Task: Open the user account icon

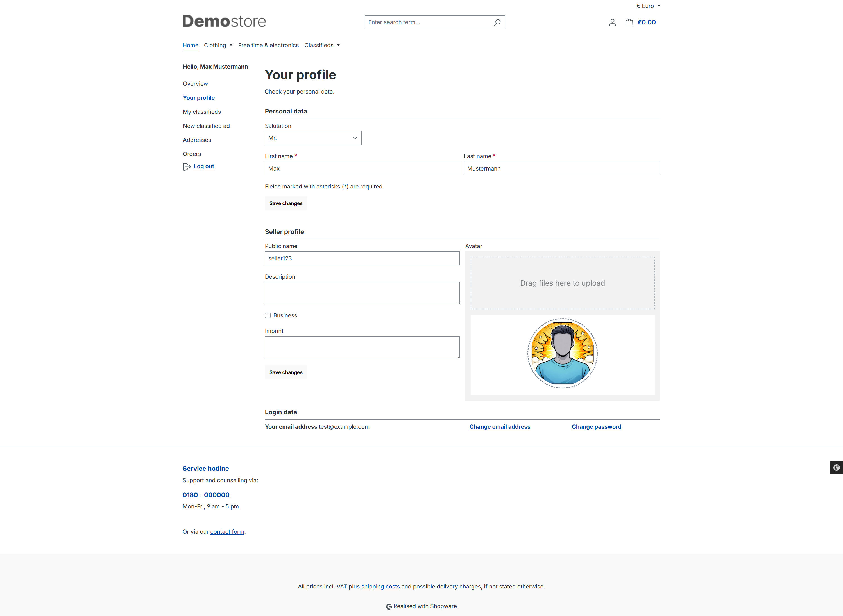Action: pyautogui.click(x=612, y=22)
